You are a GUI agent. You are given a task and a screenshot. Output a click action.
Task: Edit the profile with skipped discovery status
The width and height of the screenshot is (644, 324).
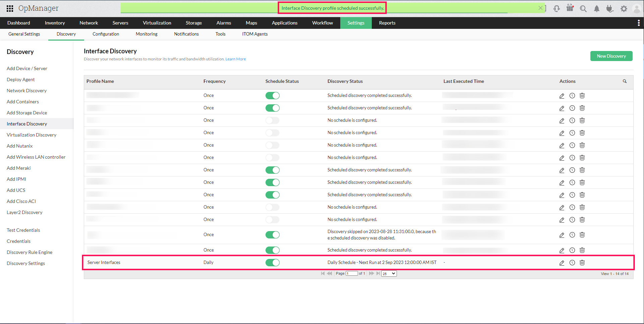coord(562,235)
